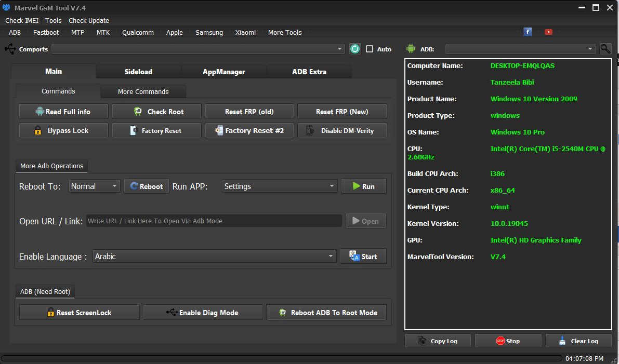Open the YouTube icon link
Screen dimensions: 619x364
(548, 32)
